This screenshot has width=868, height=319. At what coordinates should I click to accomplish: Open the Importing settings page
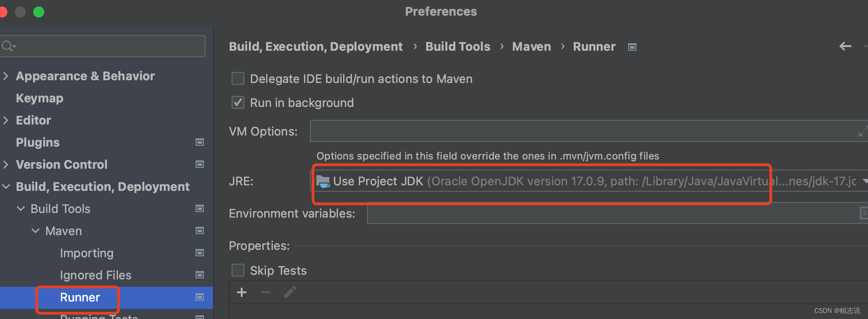pos(87,253)
